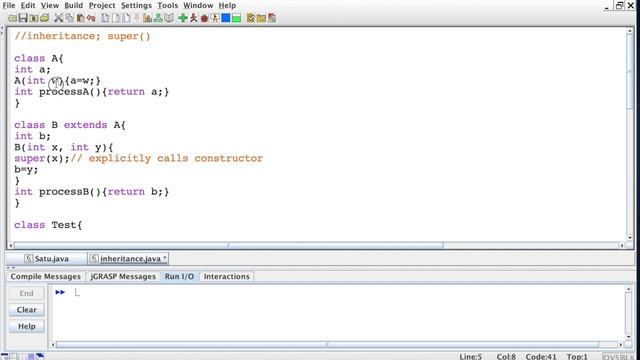Open the jGRASP Messages tab
Viewport: 640px width, 360px height.
click(x=123, y=276)
